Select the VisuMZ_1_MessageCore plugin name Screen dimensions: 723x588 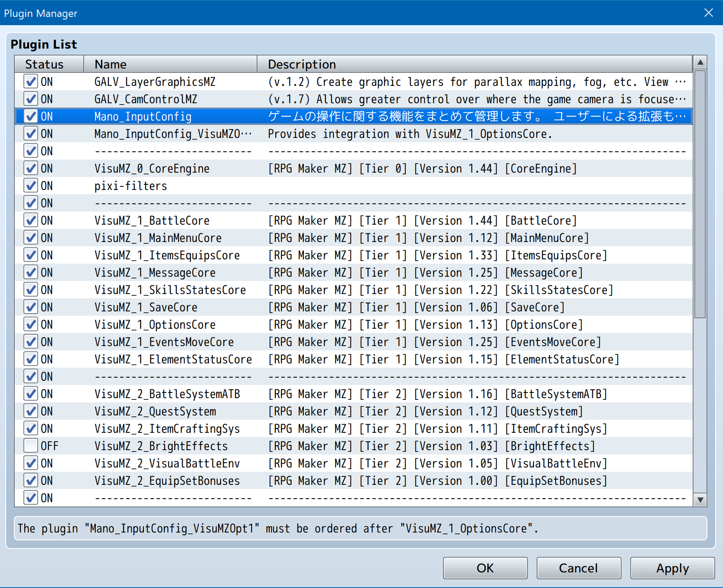pos(155,272)
